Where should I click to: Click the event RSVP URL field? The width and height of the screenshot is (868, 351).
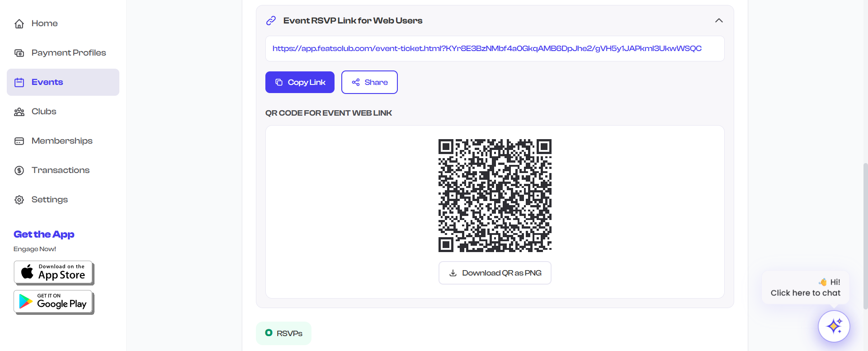pos(495,48)
